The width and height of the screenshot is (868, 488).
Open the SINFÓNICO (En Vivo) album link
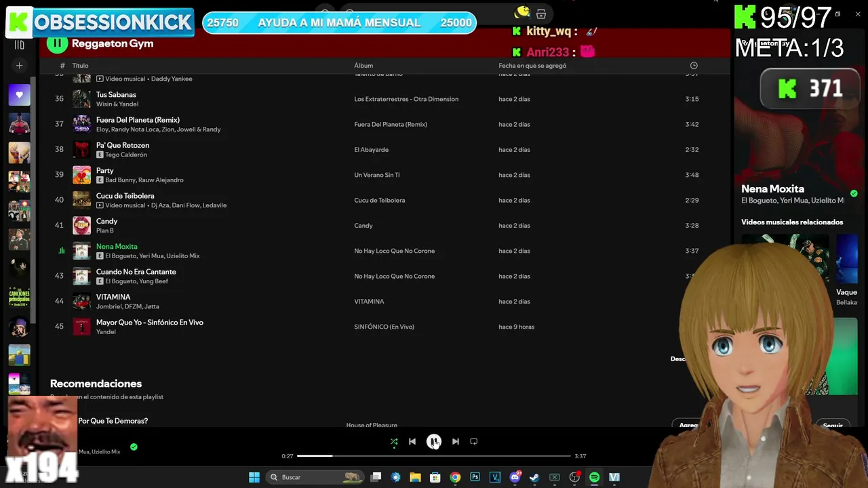coord(384,327)
